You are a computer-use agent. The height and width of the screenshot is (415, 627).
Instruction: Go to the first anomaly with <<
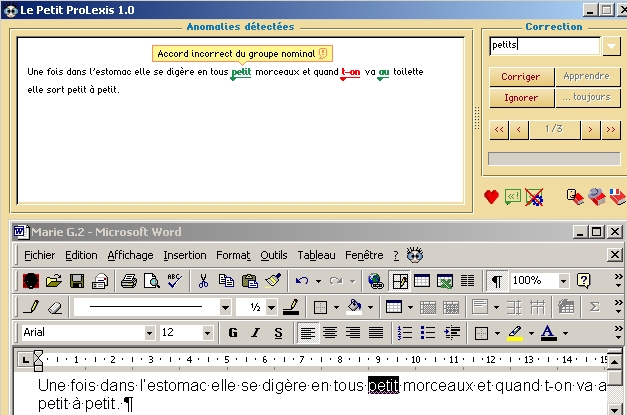499,130
